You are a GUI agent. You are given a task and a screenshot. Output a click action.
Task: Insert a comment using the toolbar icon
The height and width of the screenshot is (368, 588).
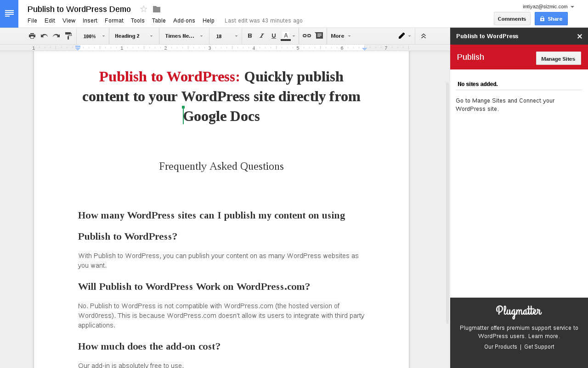[x=319, y=36]
